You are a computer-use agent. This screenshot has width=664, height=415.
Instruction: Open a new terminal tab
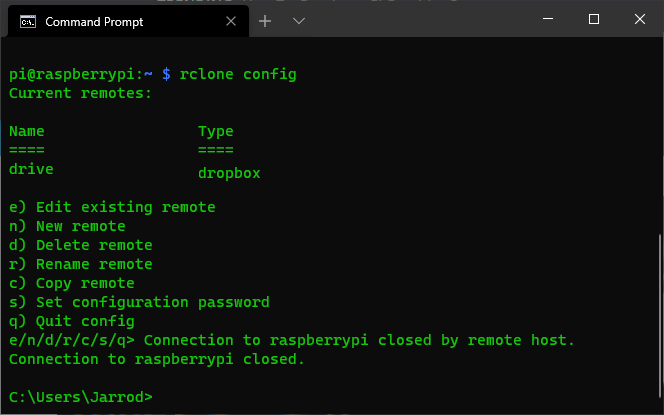coord(265,21)
